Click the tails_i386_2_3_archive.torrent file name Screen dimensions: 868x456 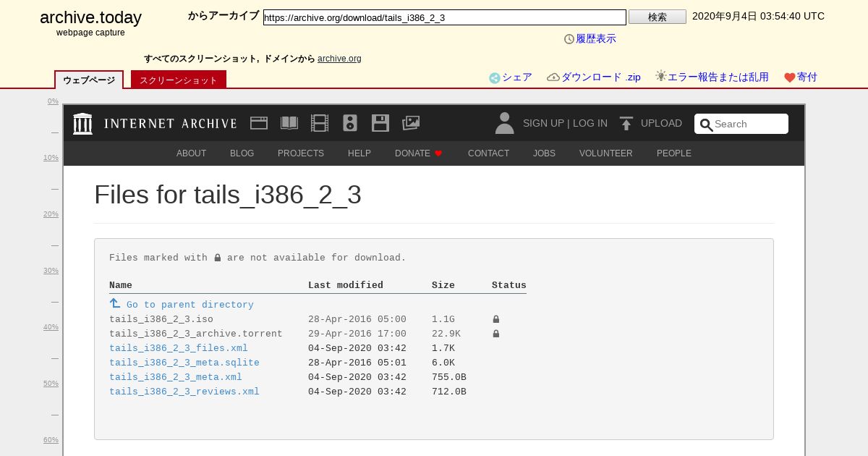click(x=196, y=334)
